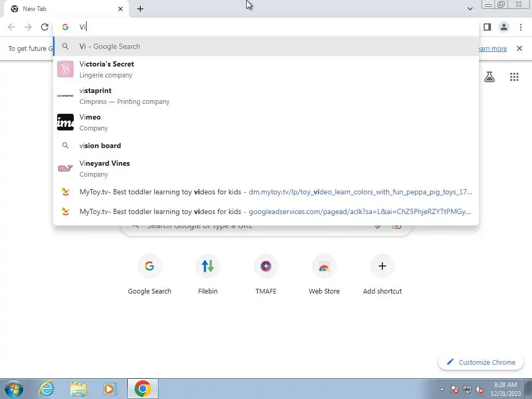Open a new tab with plus button

[x=140, y=9]
